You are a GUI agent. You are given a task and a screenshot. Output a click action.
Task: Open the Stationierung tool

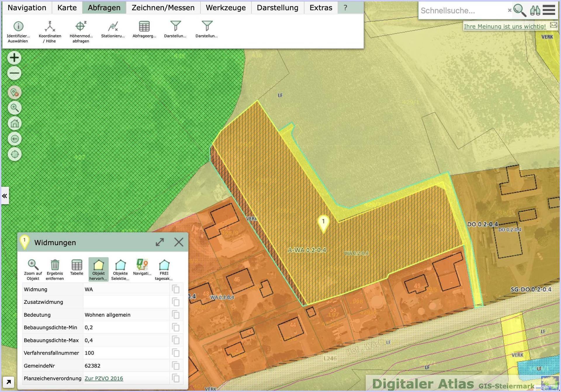click(x=113, y=30)
